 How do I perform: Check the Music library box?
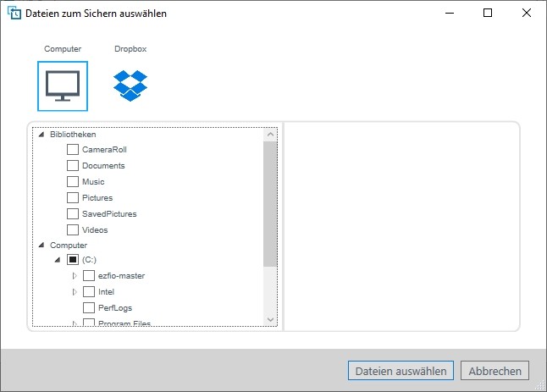point(73,182)
